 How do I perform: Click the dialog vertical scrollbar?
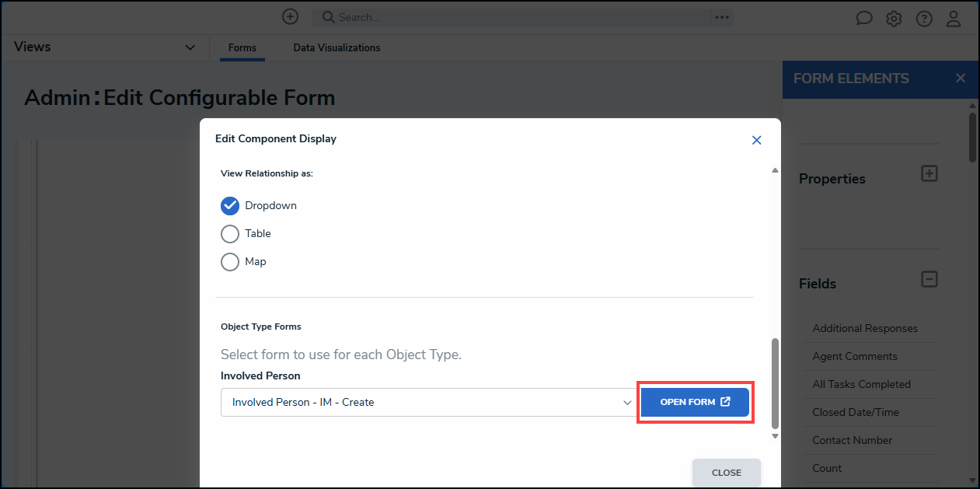774,382
